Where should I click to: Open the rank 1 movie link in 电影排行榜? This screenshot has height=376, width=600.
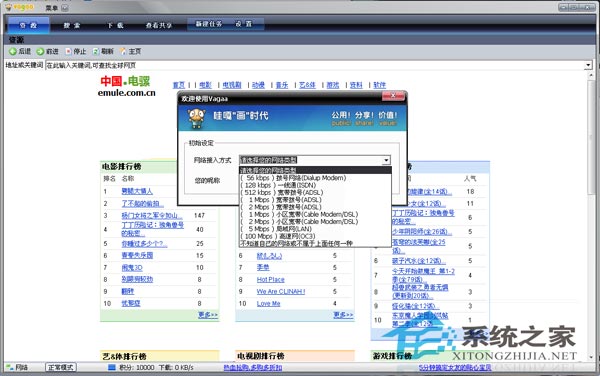click(137, 191)
